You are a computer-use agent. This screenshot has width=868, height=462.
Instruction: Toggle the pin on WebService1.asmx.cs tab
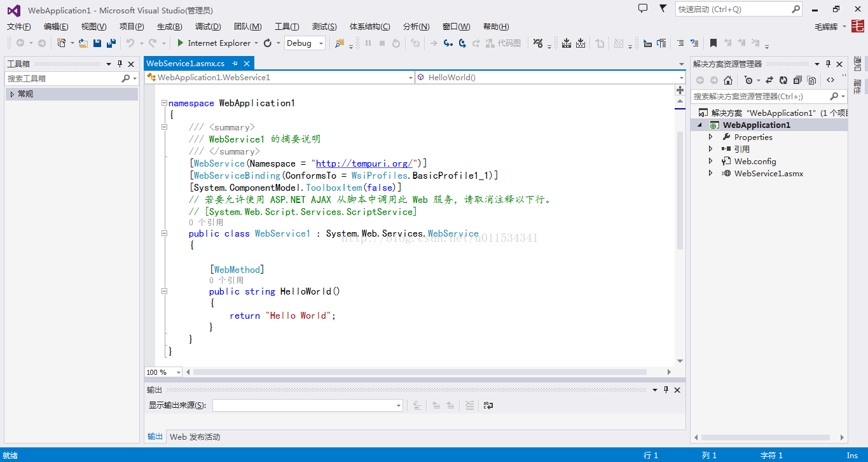click(235, 64)
